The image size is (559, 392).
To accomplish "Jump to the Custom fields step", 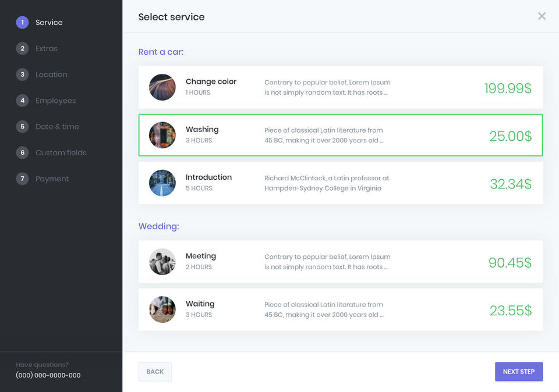I will 61,152.
